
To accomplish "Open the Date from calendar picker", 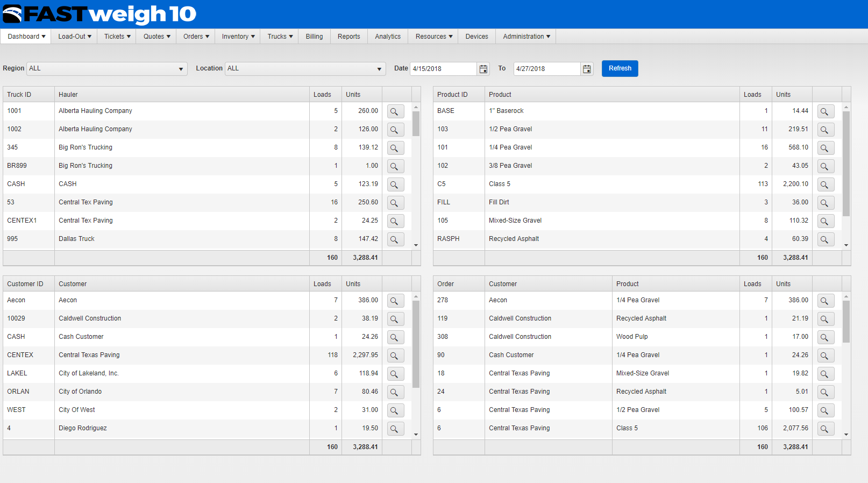I will click(483, 69).
